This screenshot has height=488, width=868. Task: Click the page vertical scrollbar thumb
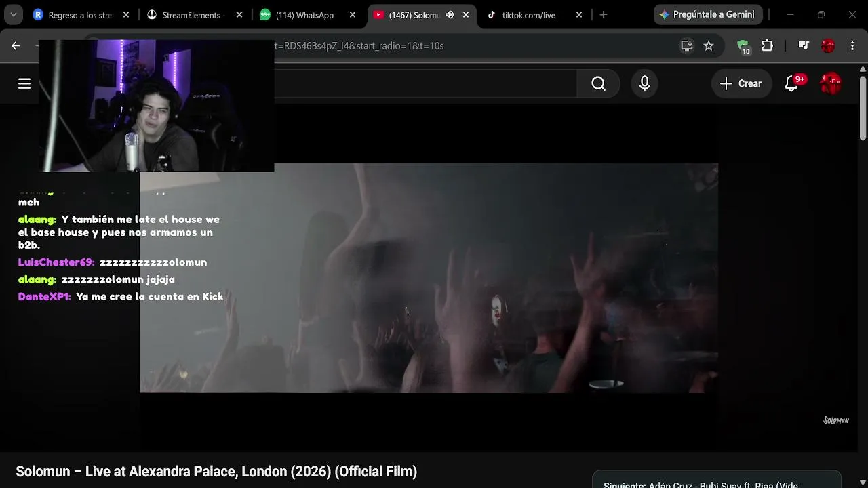click(x=863, y=108)
